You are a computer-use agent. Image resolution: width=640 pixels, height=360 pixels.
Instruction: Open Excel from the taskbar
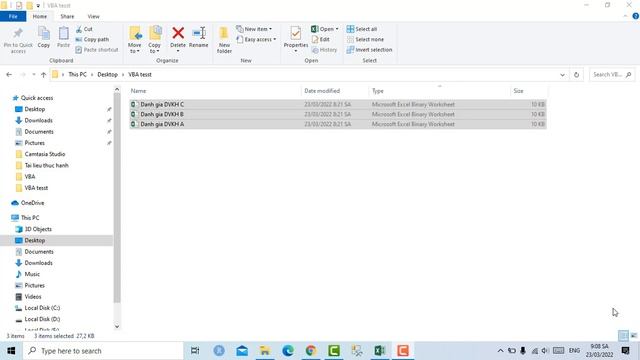[380, 351]
